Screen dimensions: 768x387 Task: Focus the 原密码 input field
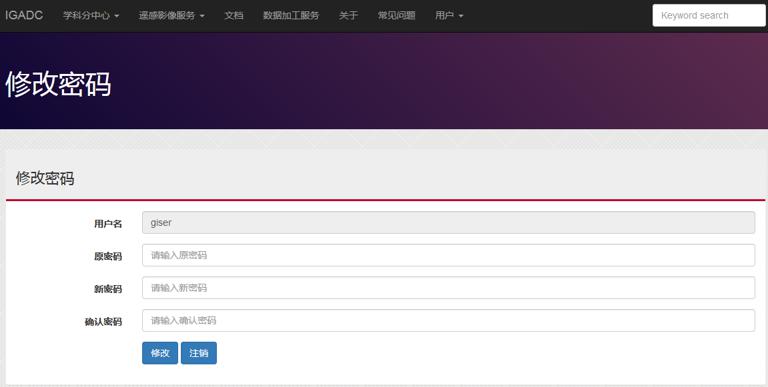pos(448,255)
